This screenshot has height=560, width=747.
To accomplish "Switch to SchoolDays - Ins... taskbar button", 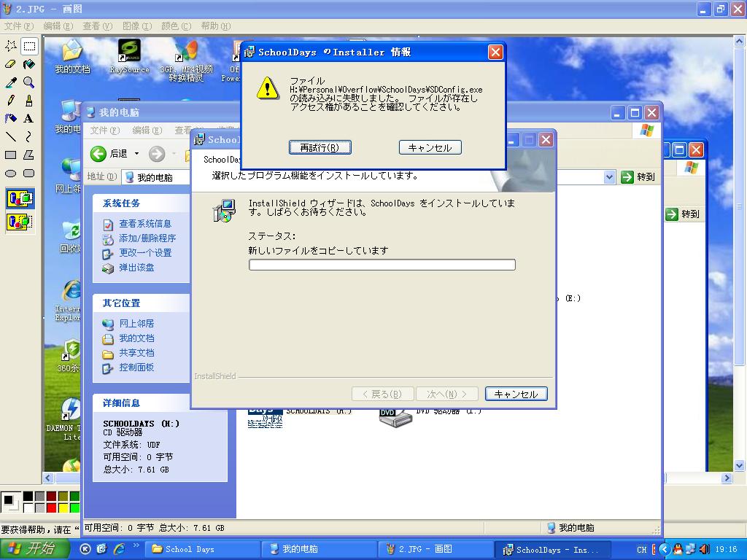I will (553, 549).
